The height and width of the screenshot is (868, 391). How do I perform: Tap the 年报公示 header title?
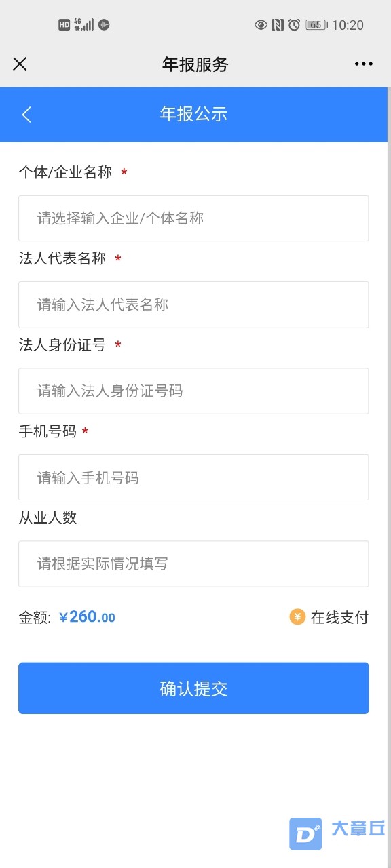[193, 114]
